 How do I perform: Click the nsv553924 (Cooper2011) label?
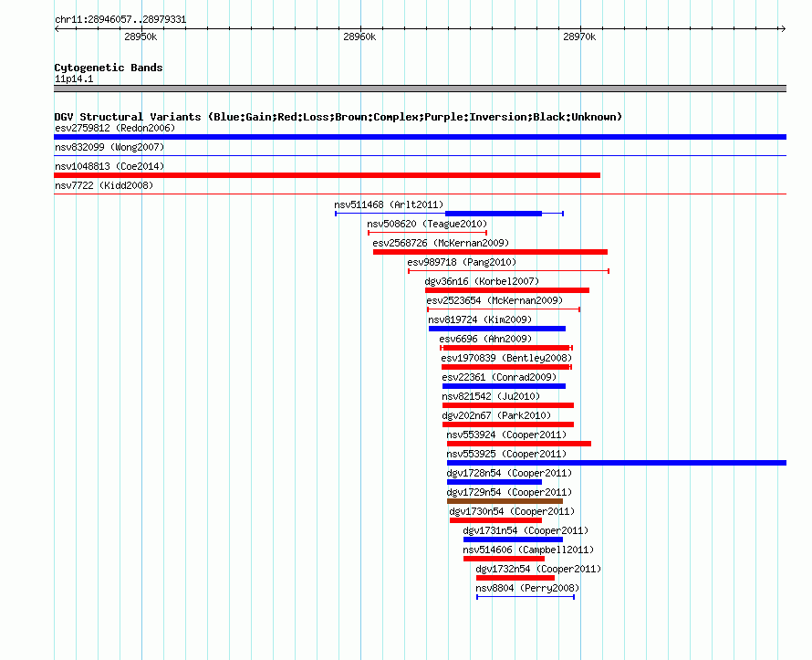[x=507, y=435]
